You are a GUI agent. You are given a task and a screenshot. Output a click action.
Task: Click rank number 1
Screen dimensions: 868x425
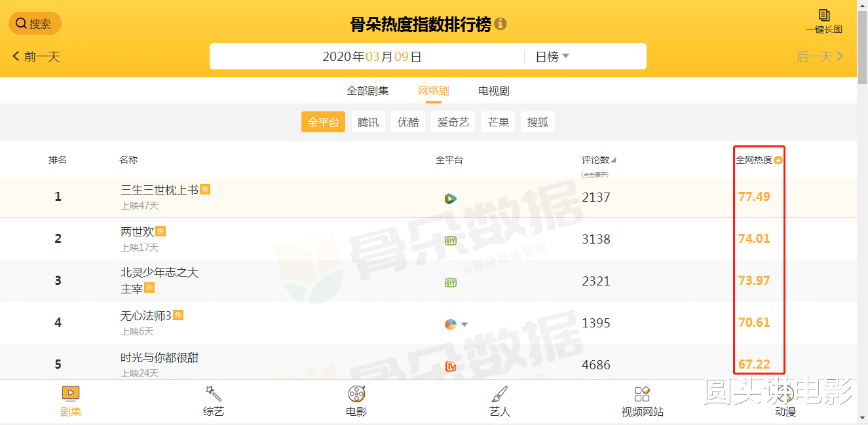(x=58, y=196)
